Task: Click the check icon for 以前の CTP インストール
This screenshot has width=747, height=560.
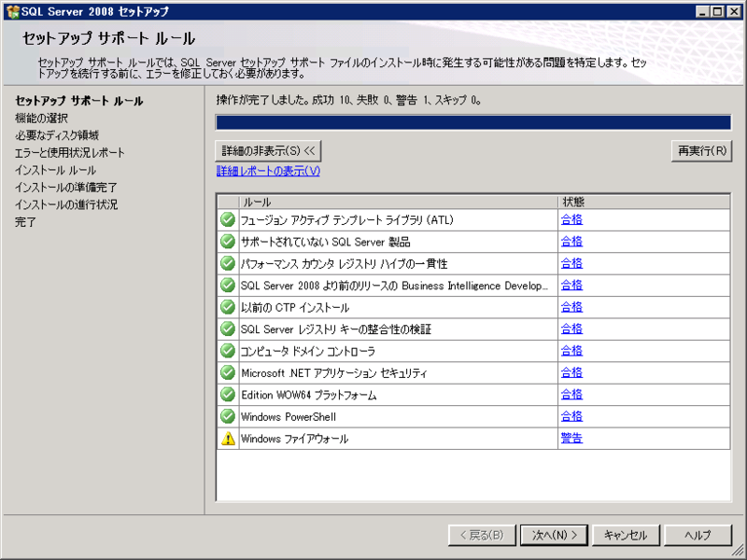Action: tap(227, 306)
